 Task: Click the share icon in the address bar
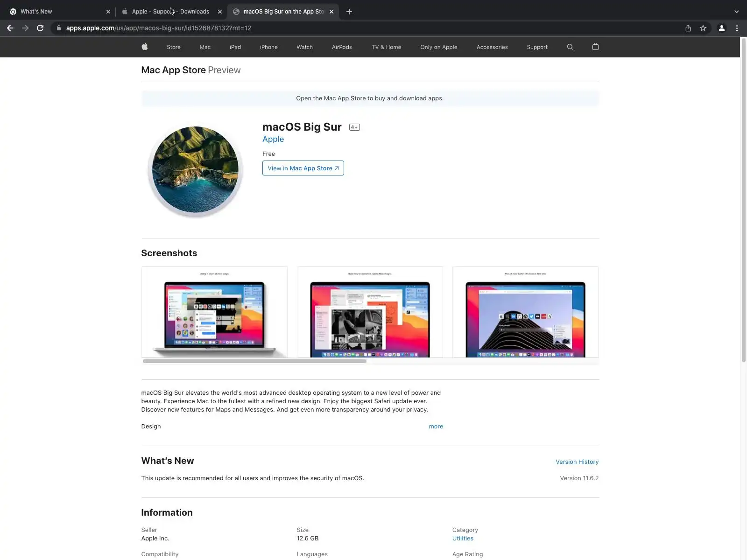coord(688,28)
